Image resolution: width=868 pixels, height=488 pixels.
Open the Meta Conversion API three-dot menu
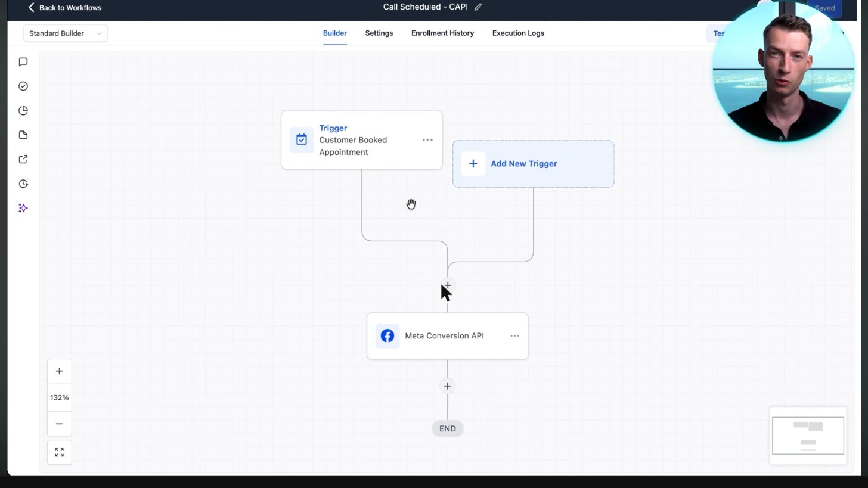(x=514, y=336)
